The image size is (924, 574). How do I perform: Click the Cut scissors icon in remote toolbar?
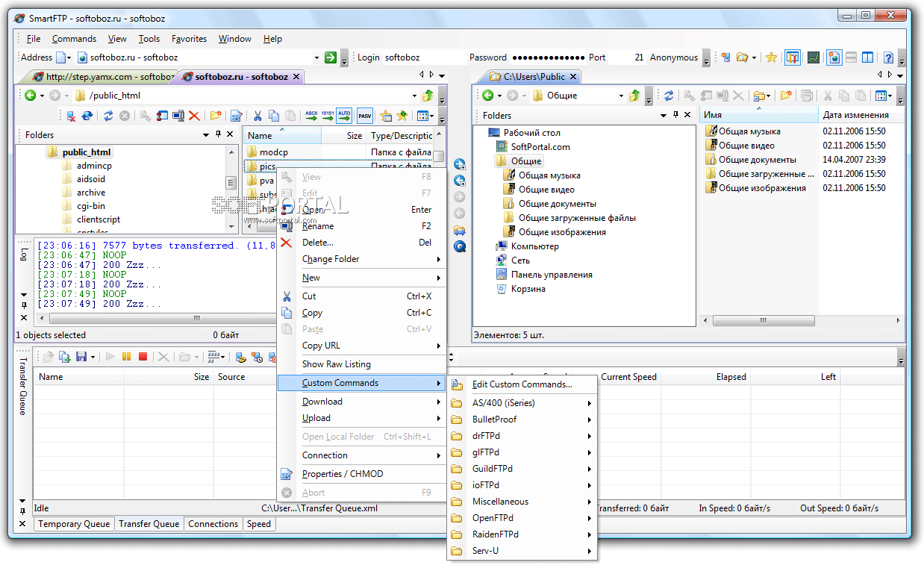tap(257, 116)
